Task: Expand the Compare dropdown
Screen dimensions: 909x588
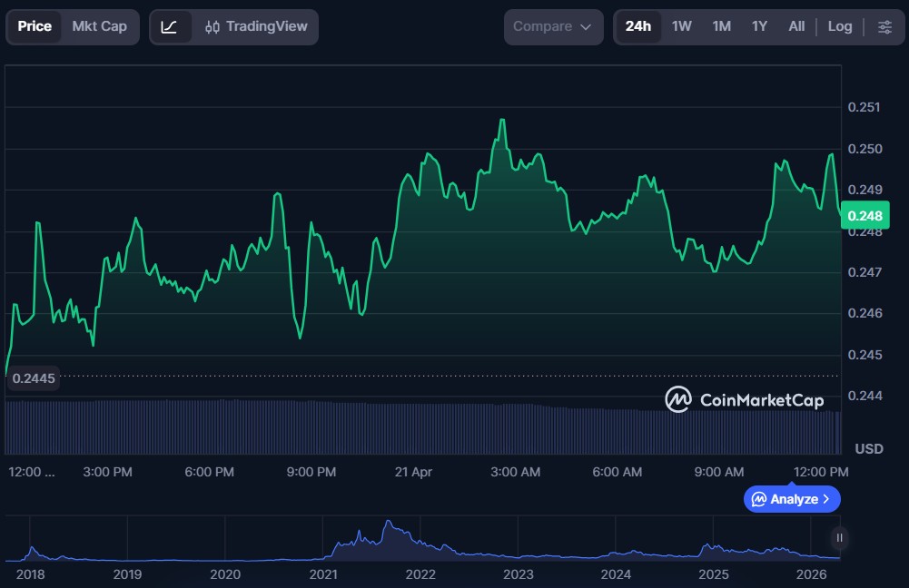Action: [x=553, y=26]
